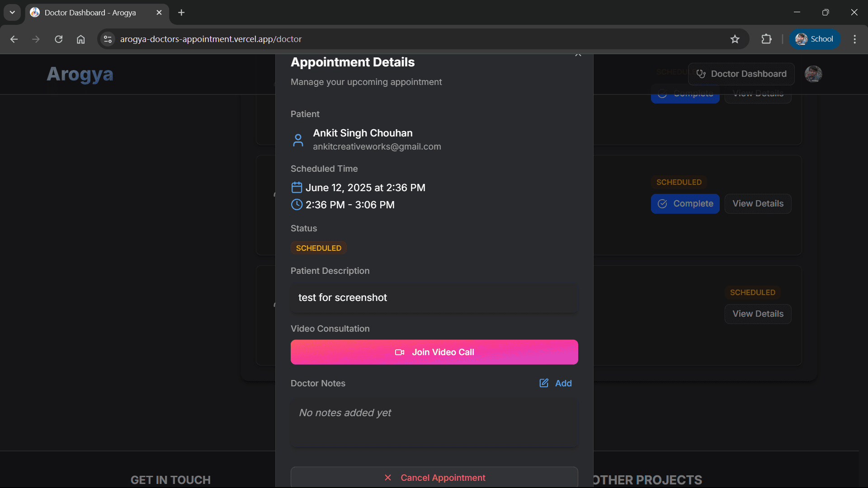Click the camera icon in Join Video Call
Image resolution: width=868 pixels, height=488 pixels.
click(x=400, y=352)
